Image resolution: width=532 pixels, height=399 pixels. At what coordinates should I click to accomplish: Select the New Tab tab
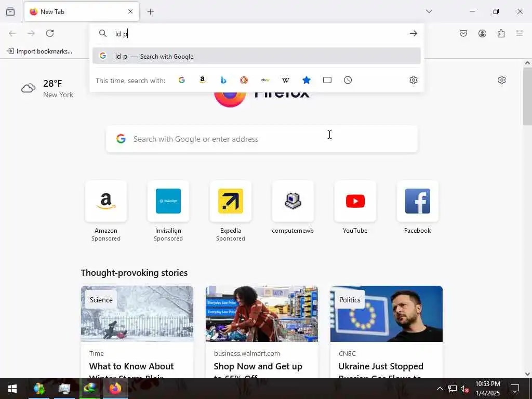pyautogui.click(x=82, y=11)
